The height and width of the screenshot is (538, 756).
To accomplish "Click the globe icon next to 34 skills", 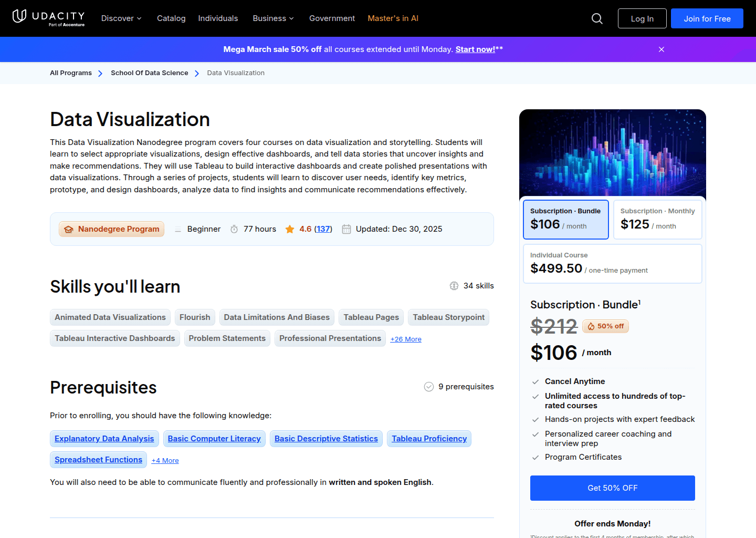I will point(454,285).
